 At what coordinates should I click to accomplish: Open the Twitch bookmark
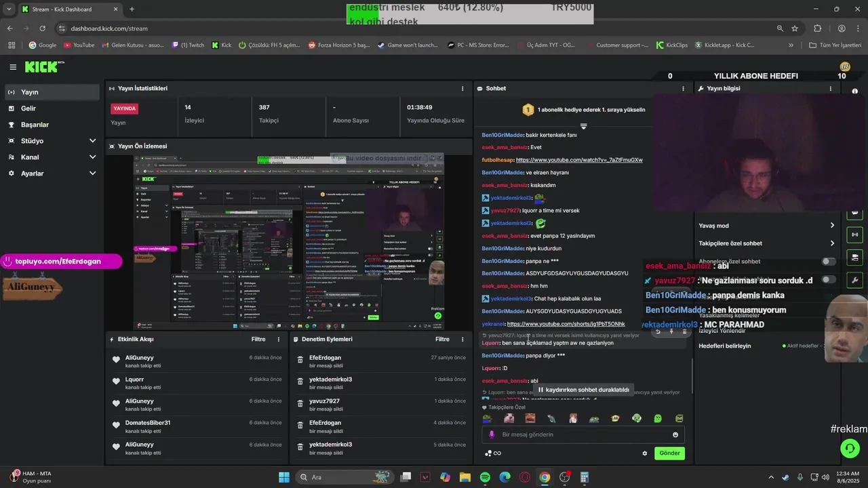(188, 45)
